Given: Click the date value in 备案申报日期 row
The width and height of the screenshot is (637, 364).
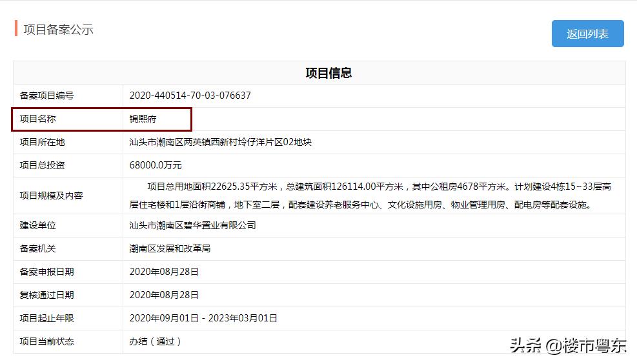Looking at the screenshot, I should (x=164, y=272).
